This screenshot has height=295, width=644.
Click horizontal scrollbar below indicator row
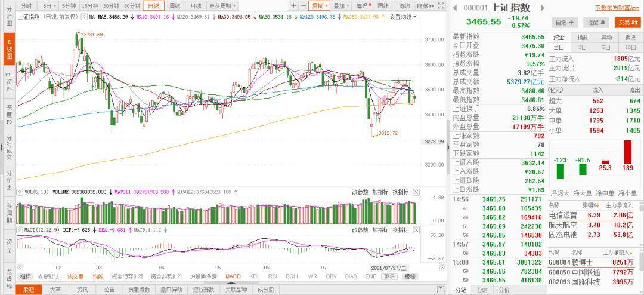pyautogui.click(x=230, y=282)
